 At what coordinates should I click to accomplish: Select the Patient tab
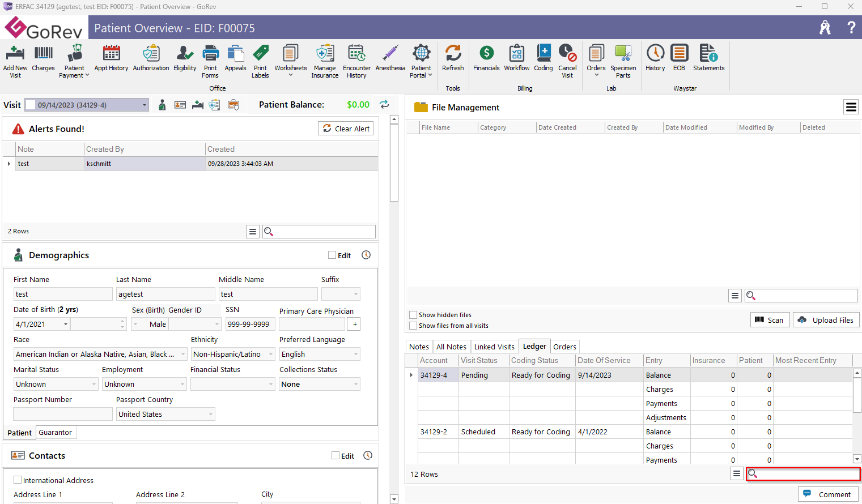pos(19,433)
